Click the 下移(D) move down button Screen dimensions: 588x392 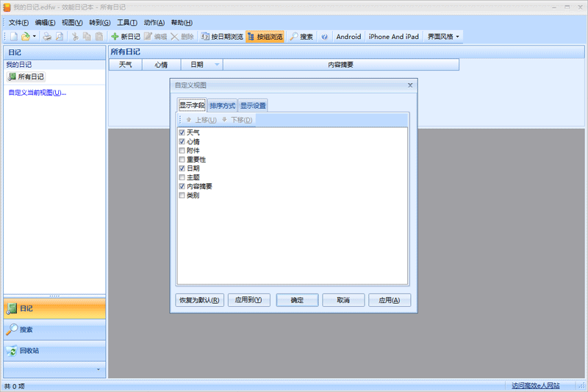click(x=237, y=120)
